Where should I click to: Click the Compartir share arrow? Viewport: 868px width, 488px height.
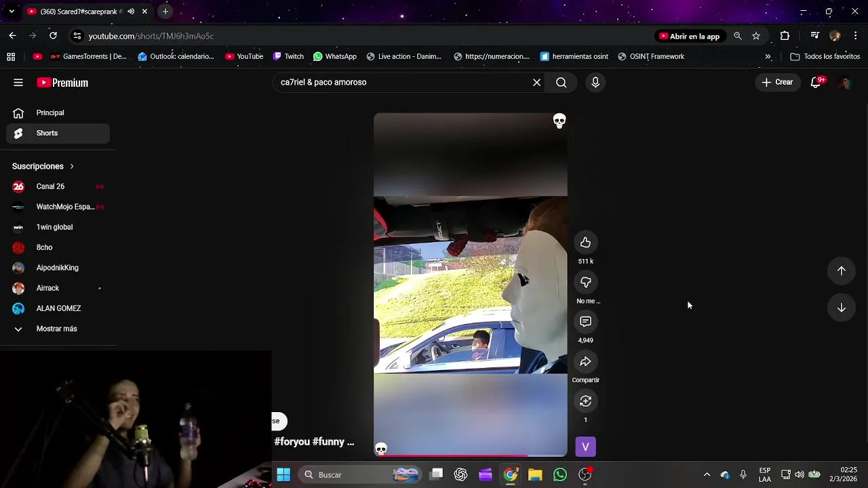pyautogui.click(x=585, y=361)
